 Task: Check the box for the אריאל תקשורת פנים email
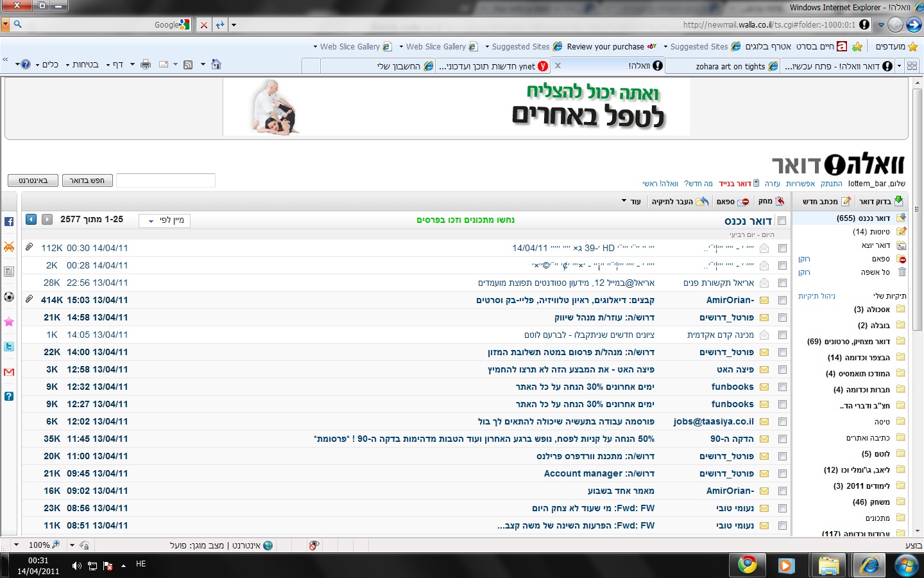click(782, 283)
